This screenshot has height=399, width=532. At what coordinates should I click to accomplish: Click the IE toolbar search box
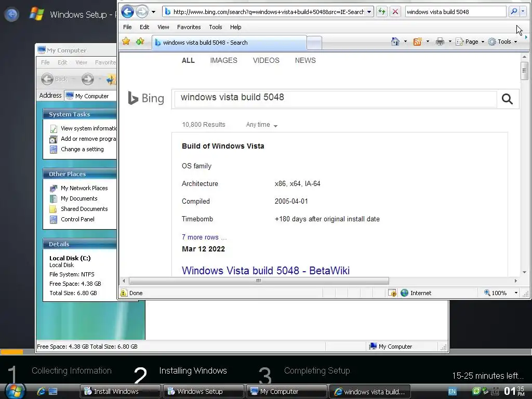pyautogui.click(x=455, y=12)
